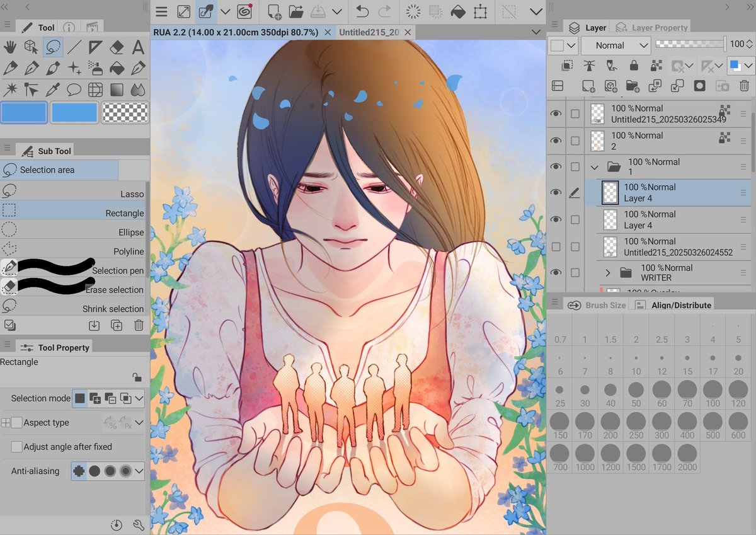Click Create layer mask icon
This screenshot has height=535, width=756.
point(699,86)
